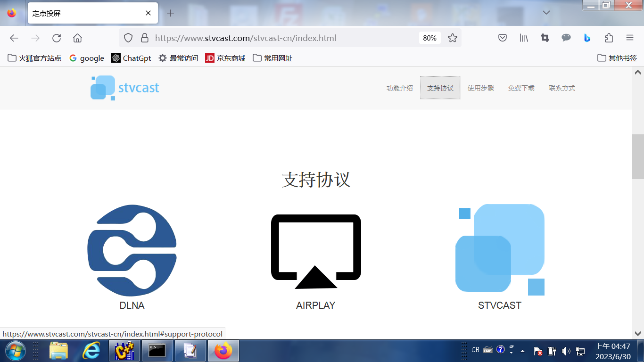Click the taskbar volume speaker icon
Image resolution: width=644 pixels, height=362 pixels.
tap(566, 351)
